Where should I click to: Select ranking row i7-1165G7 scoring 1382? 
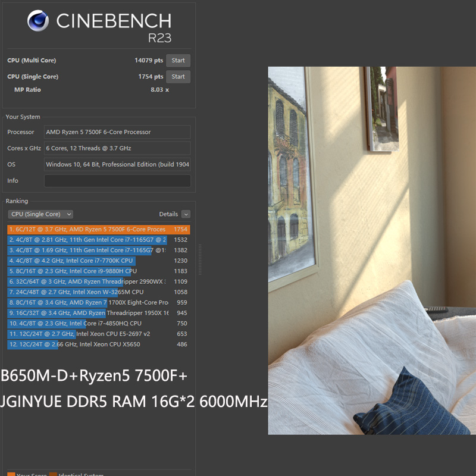99,250
